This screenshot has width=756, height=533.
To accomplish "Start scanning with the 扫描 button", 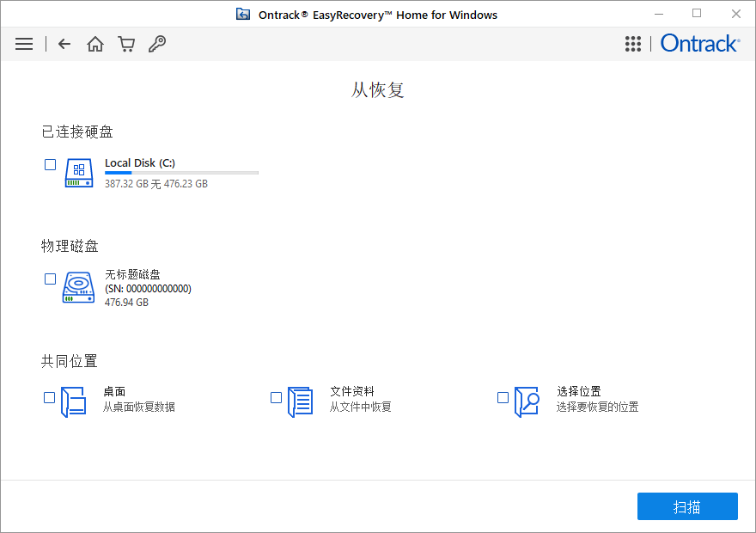I will [687, 506].
